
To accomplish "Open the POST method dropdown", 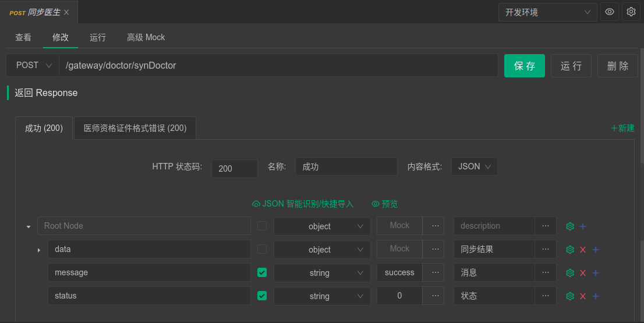I will [x=33, y=65].
